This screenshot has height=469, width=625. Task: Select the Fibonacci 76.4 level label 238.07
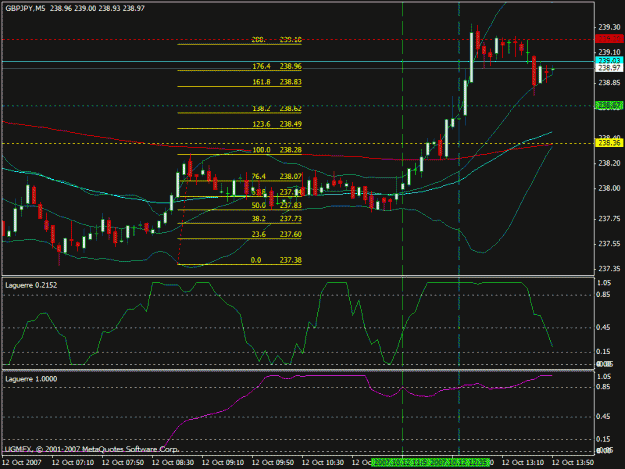click(291, 176)
